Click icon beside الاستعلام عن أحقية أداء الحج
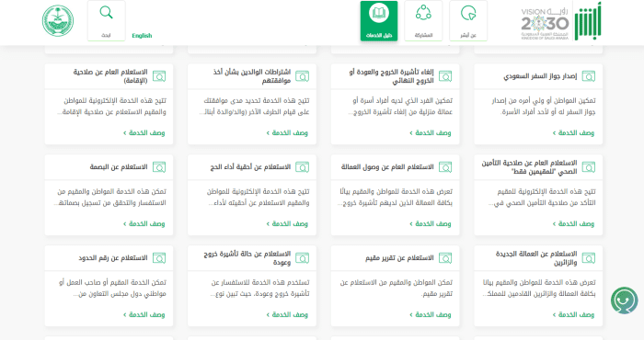 [303, 167]
